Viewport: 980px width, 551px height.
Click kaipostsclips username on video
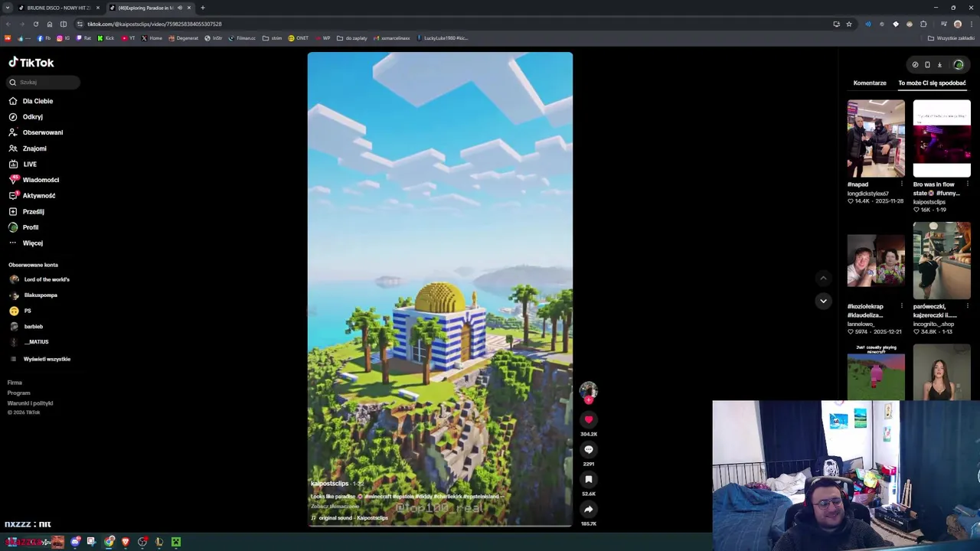329,484
